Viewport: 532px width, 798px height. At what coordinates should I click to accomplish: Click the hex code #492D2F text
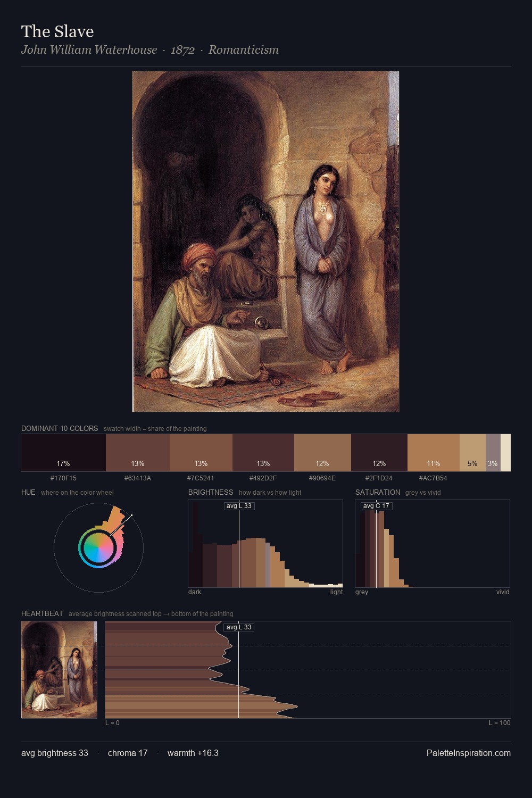[x=263, y=478]
